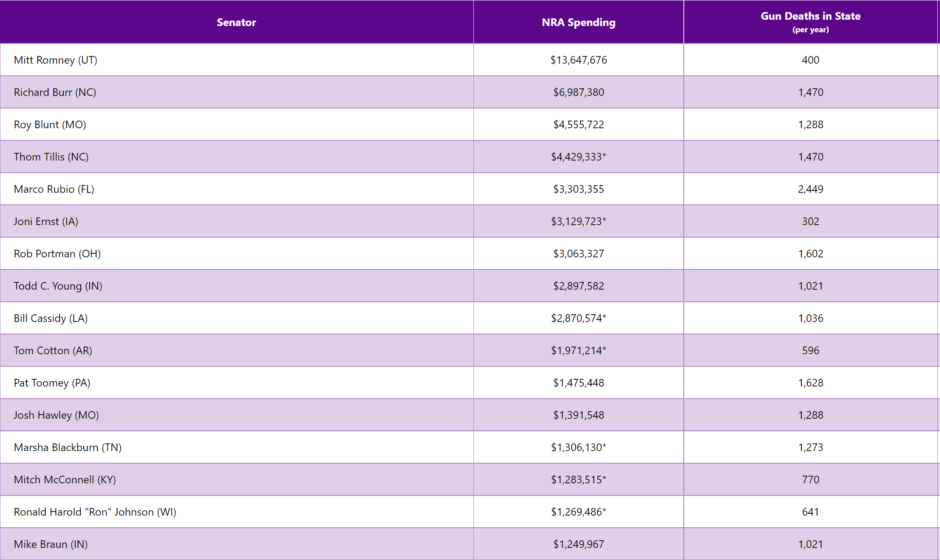
Task: Select the Roy Blunt (MO) name cell
Action: point(50,125)
